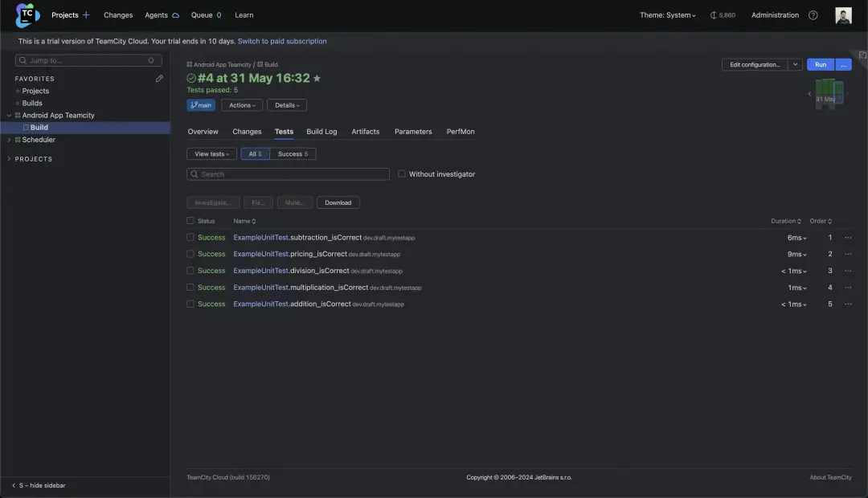Open the View tests dropdown
This screenshot has height=498, width=868.
(x=211, y=154)
